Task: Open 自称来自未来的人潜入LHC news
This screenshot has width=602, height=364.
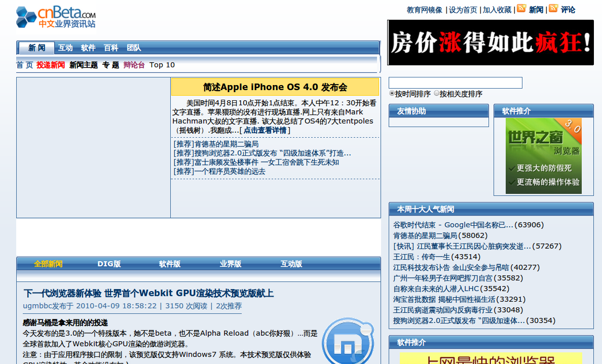Action: [x=436, y=289]
